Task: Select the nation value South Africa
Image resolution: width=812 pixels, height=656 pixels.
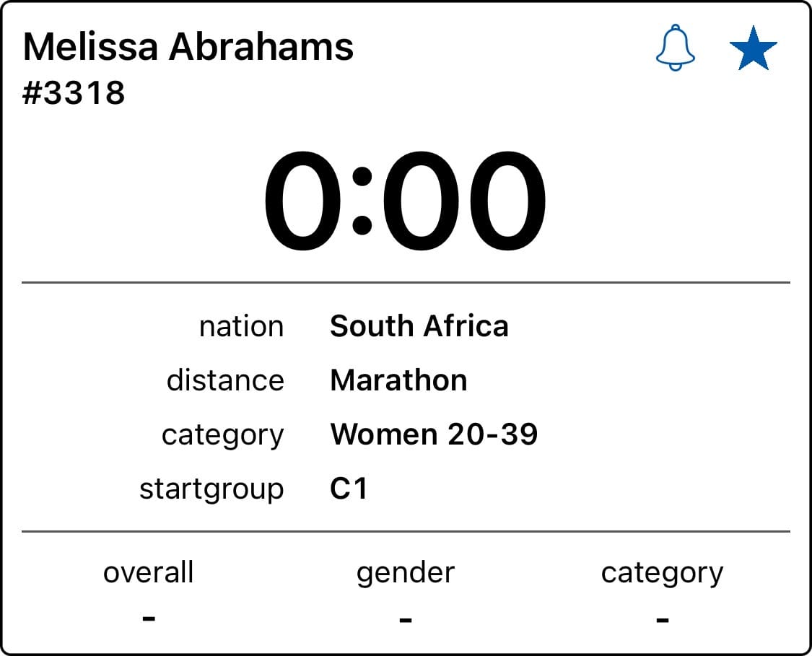Action: (419, 326)
